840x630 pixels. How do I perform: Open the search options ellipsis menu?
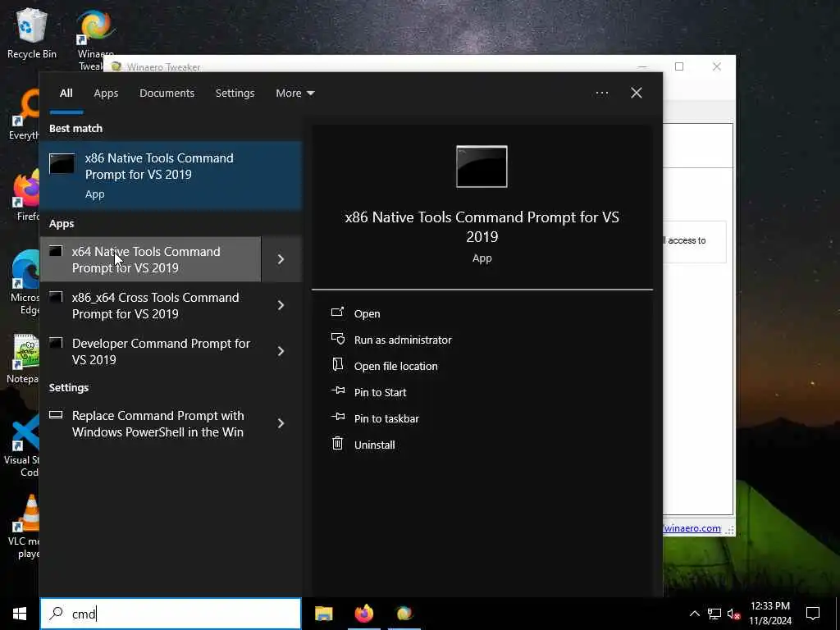pos(602,94)
